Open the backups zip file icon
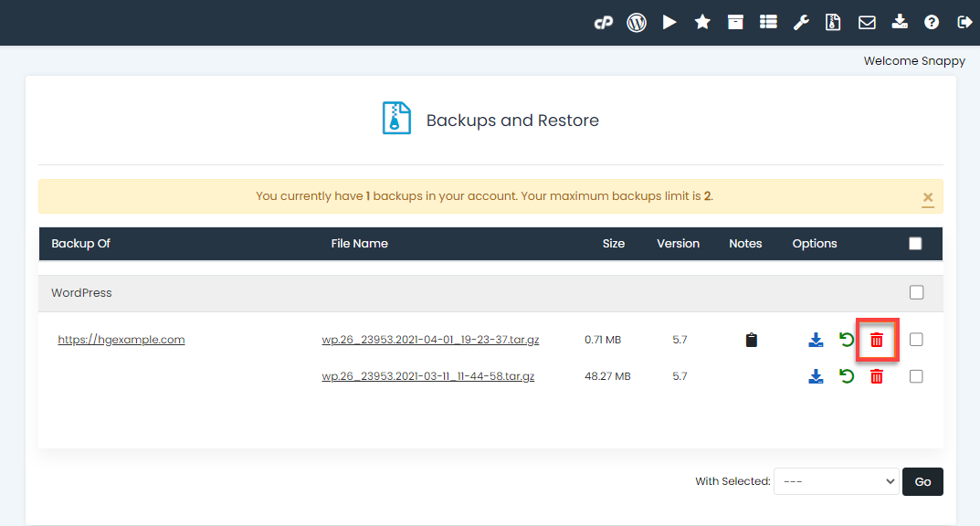980x526 pixels. click(833, 23)
